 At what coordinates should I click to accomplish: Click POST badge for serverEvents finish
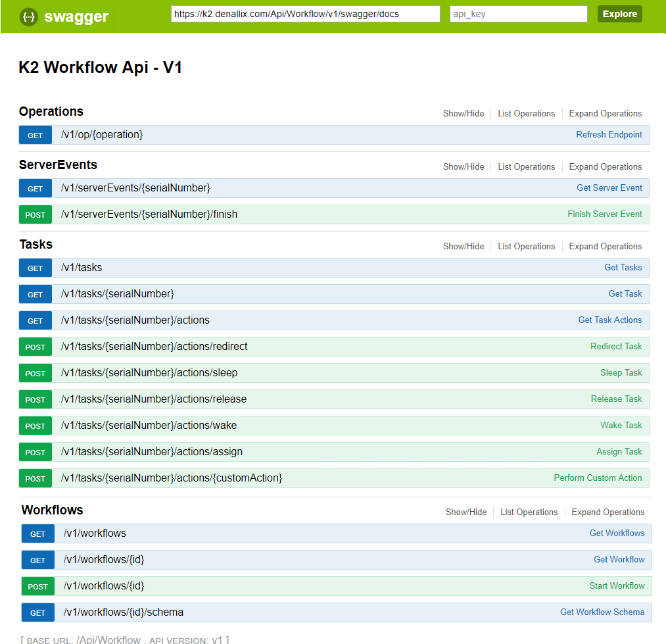pyautogui.click(x=36, y=214)
